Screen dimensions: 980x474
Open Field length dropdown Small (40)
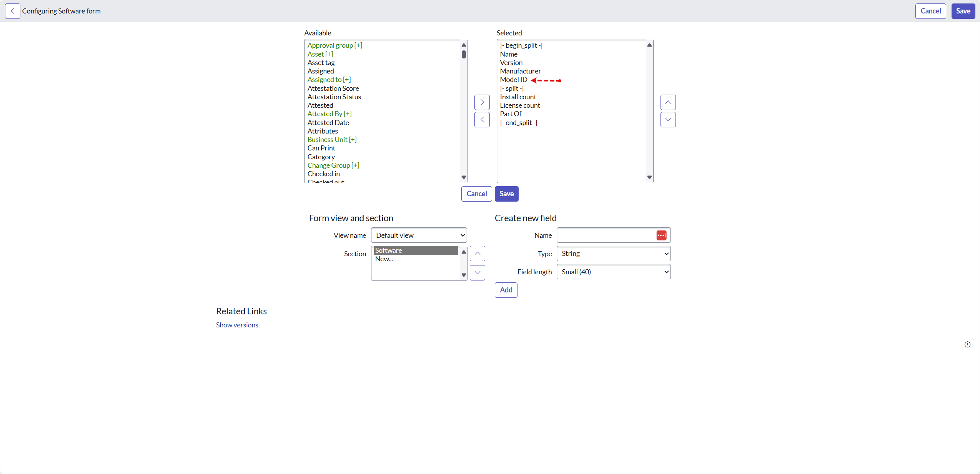click(613, 272)
